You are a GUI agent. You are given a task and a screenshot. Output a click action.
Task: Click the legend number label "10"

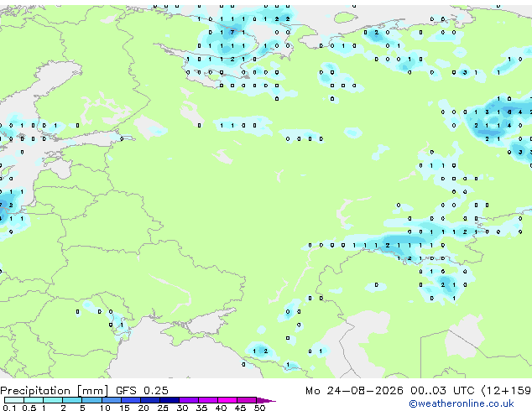coord(105,408)
